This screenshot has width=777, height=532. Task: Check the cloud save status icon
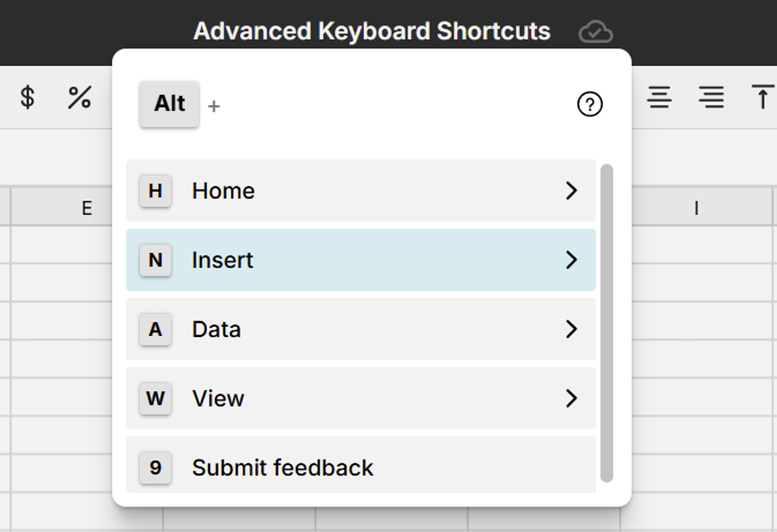(596, 32)
